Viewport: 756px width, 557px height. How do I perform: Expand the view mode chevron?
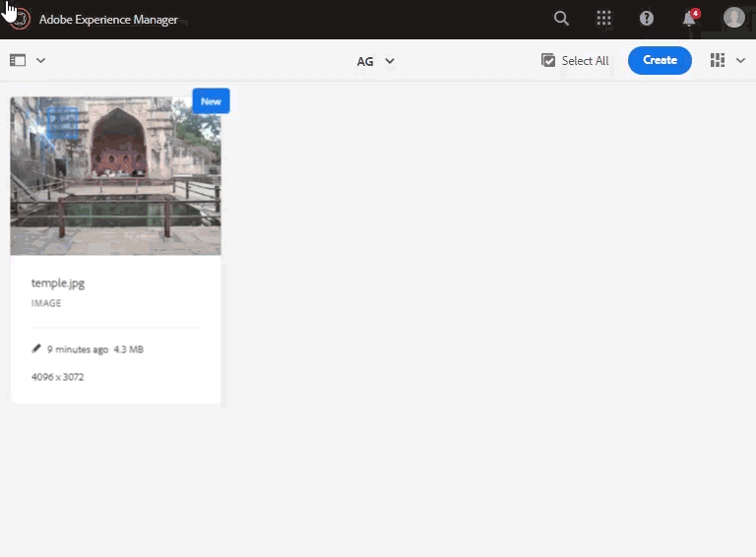click(740, 61)
